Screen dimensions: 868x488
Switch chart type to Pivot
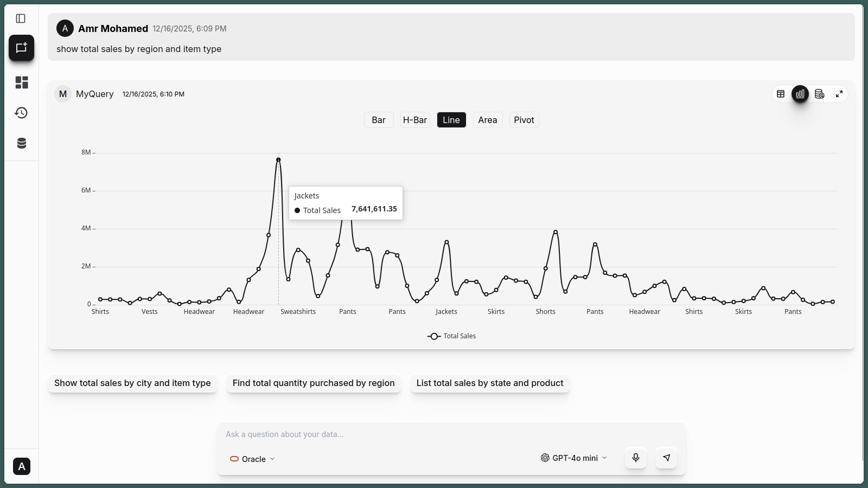pyautogui.click(x=524, y=119)
